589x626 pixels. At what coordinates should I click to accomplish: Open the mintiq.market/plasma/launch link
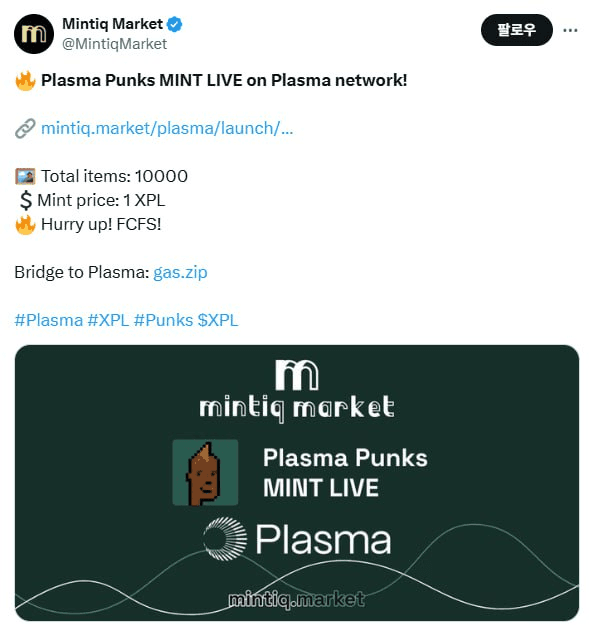167,129
